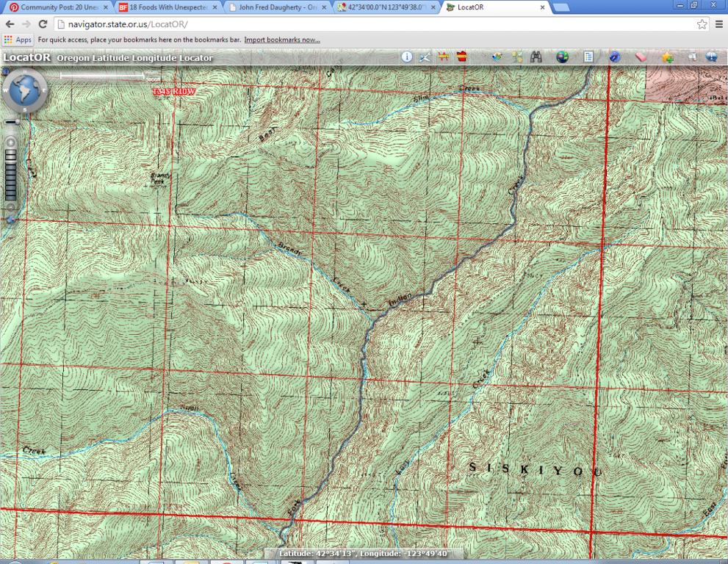Open the Community Post Pinterest tab

point(57,7)
